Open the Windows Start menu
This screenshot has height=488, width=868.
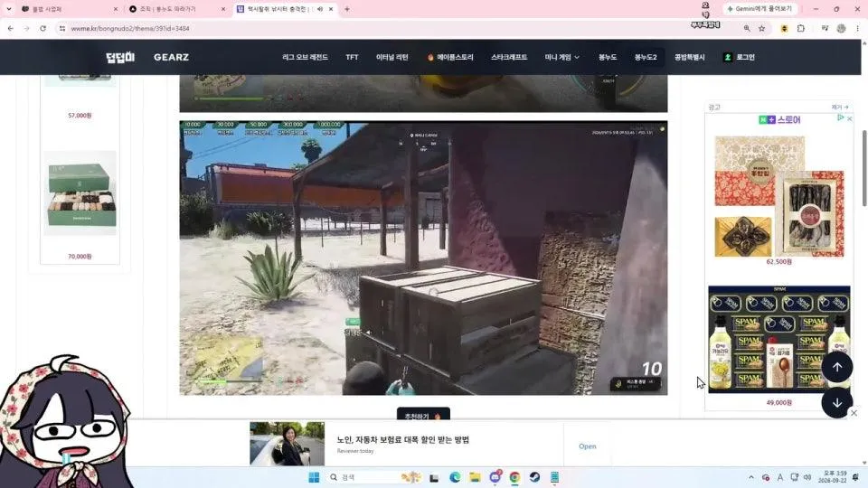tap(314, 477)
